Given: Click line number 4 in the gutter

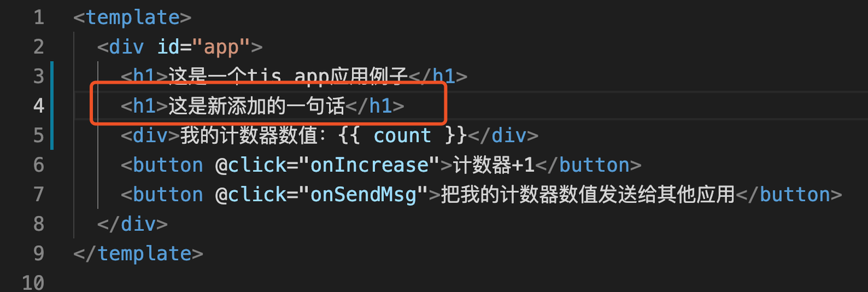Looking at the screenshot, I should [38, 106].
